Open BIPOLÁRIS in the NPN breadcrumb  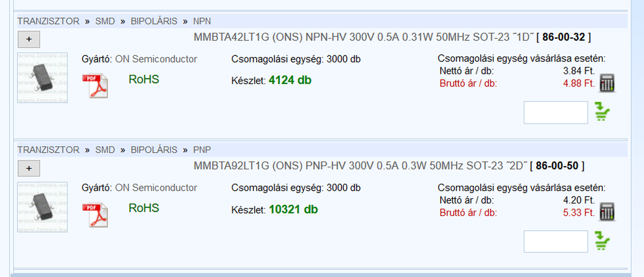(154, 21)
